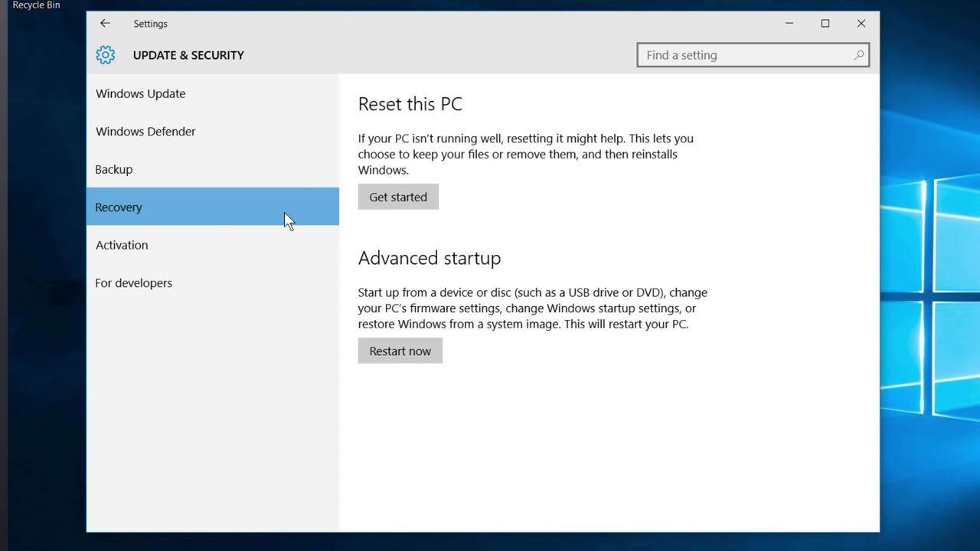This screenshot has height=551, width=980.
Task: Click the search magnifier icon
Action: [x=859, y=55]
